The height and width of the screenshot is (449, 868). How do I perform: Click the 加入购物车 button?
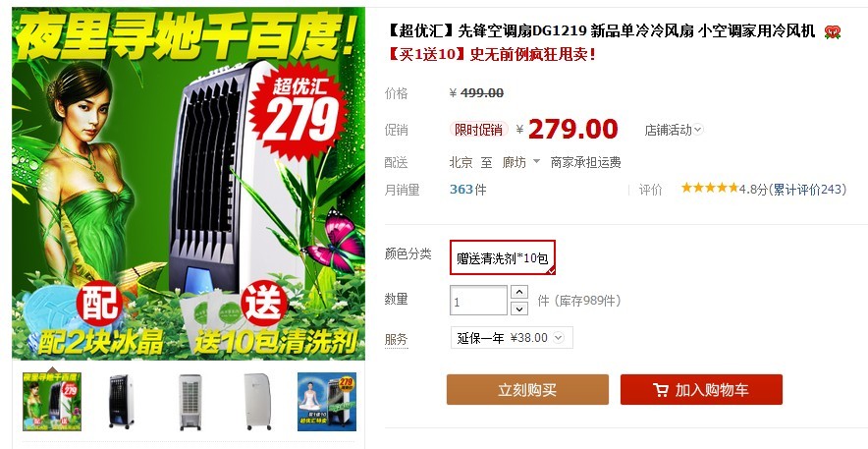pyautogui.click(x=701, y=389)
